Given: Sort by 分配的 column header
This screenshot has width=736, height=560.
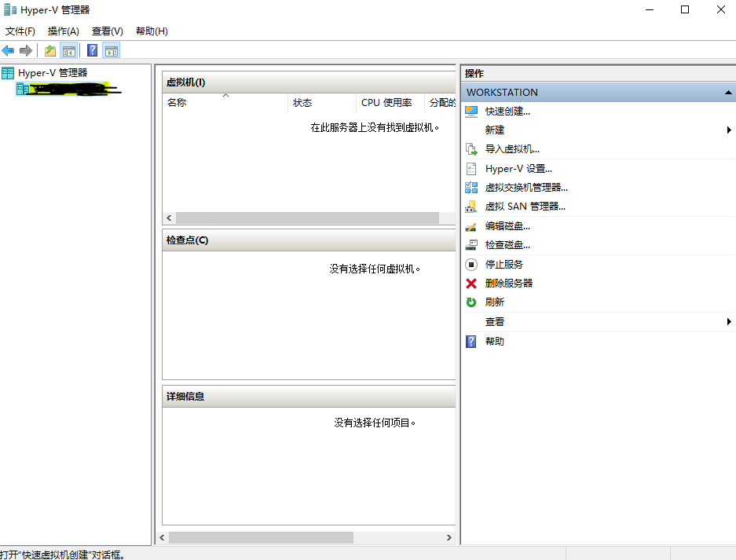Looking at the screenshot, I should tap(440, 102).
